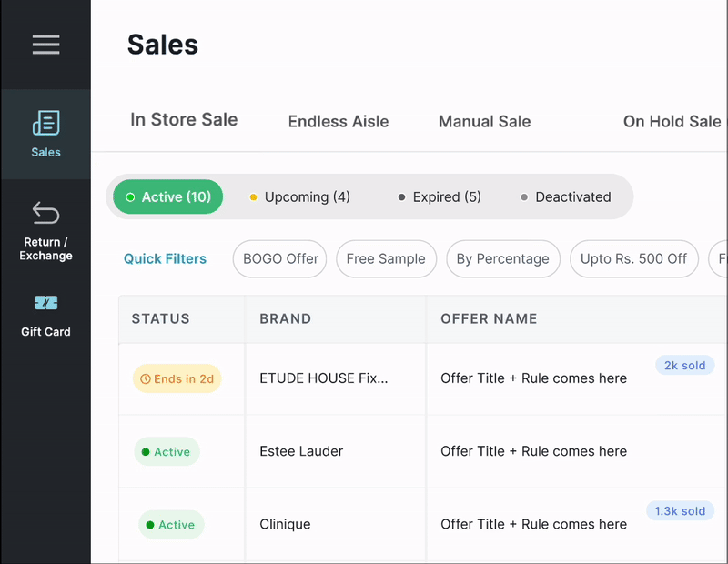The width and height of the screenshot is (728, 564).
Task: Apply the Free Sample quick filter
Action: (x=386, y=259)
